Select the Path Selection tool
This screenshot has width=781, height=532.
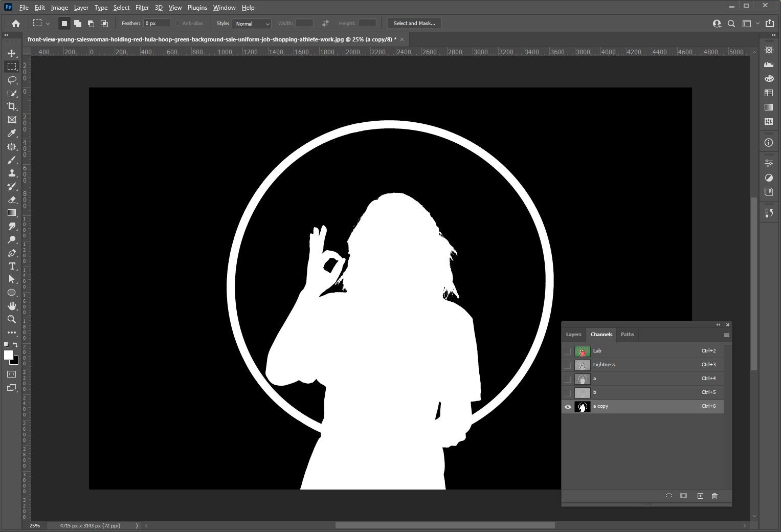tap(12, 279)
